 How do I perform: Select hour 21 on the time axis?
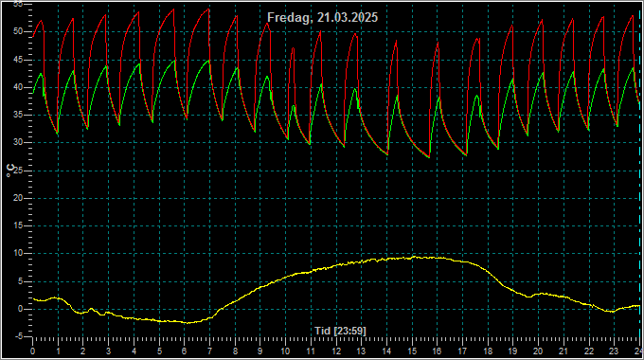563,351
